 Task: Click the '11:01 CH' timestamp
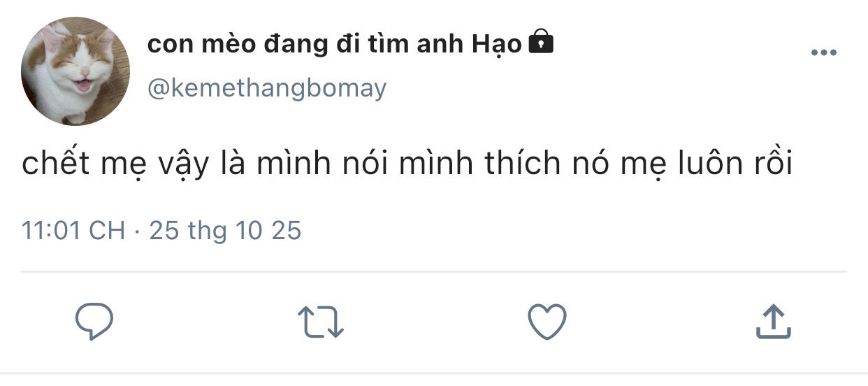[73, 230]
